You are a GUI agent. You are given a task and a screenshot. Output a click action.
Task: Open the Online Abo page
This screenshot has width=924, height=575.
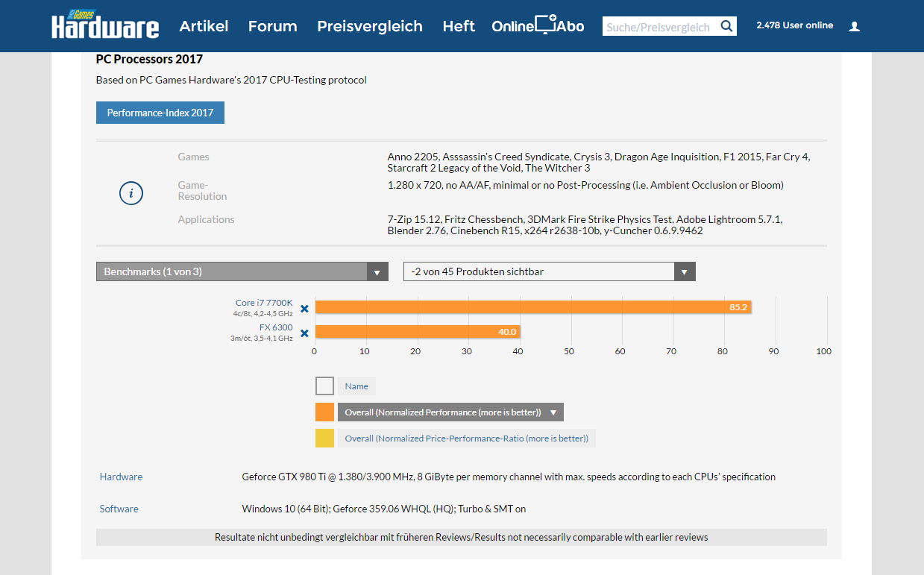pos(538,26)
